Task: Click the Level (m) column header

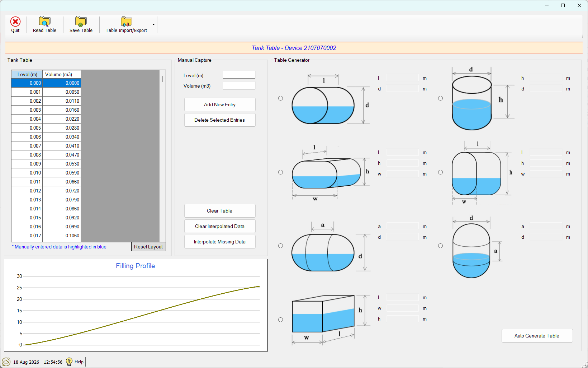Action: coord(27,74)
